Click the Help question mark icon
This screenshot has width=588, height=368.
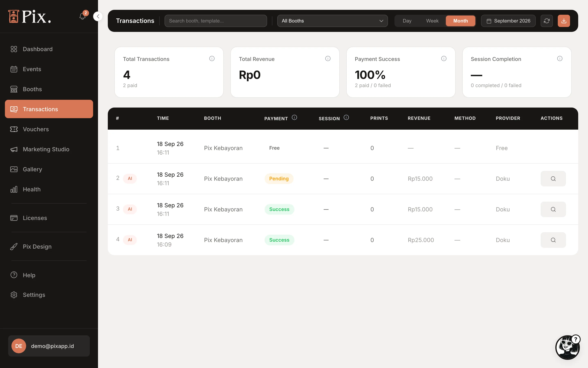click(14, 275)
